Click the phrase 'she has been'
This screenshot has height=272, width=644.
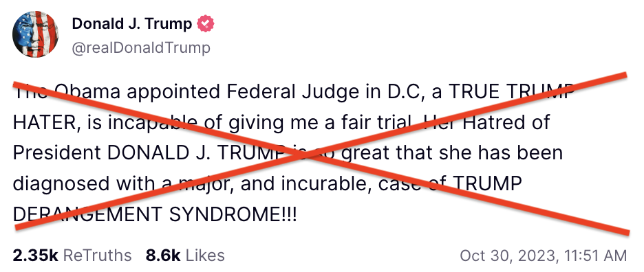[x=496, y=152]
